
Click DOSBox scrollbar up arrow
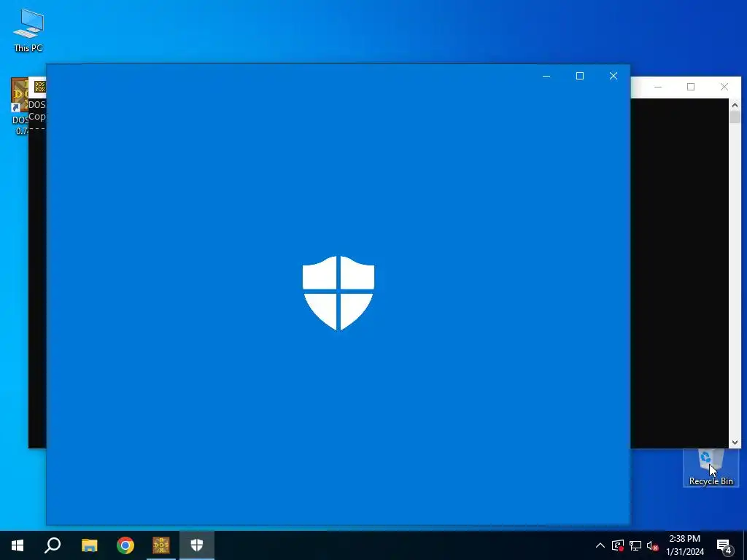(x=735, y=105)
